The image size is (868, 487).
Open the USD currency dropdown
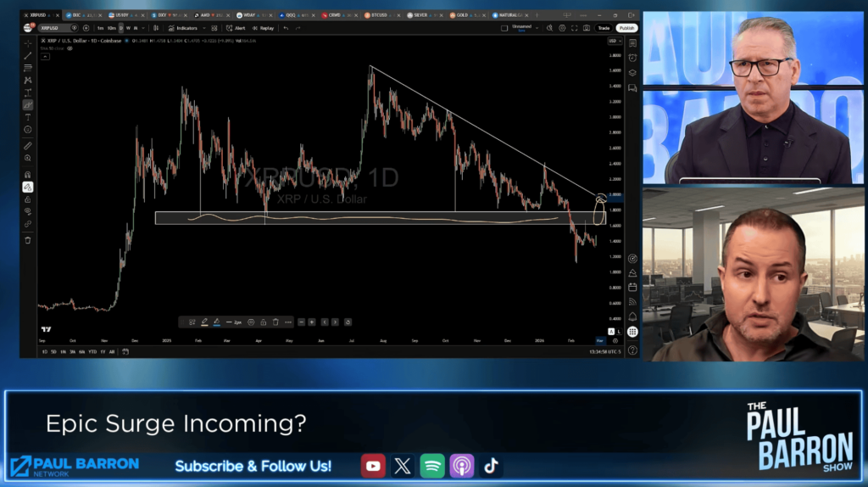[615, 41]
